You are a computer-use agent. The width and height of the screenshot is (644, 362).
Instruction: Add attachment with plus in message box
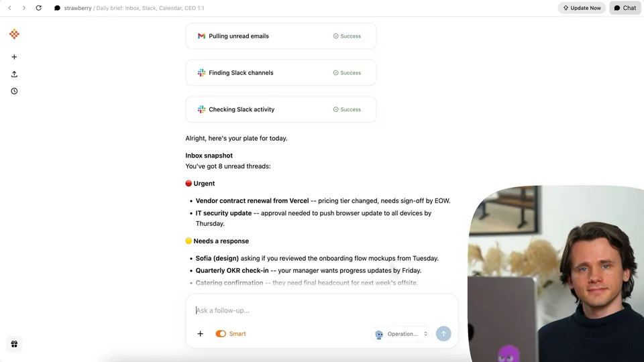(200, 334)
